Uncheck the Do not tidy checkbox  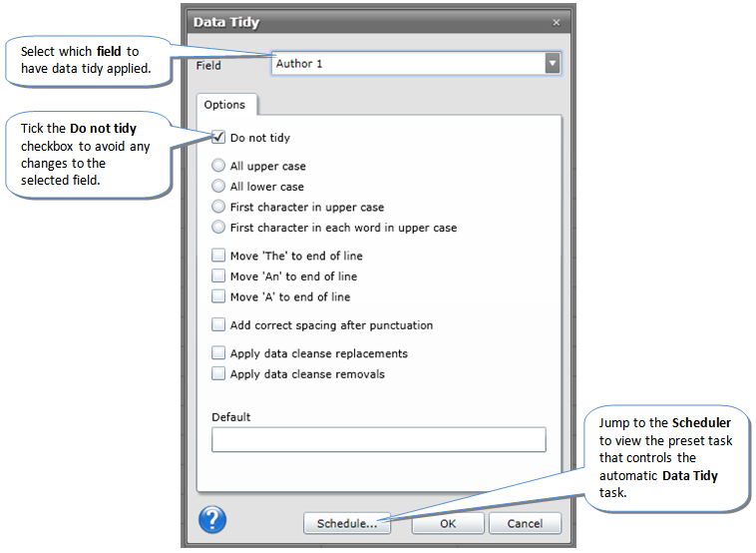pos(219,138)
